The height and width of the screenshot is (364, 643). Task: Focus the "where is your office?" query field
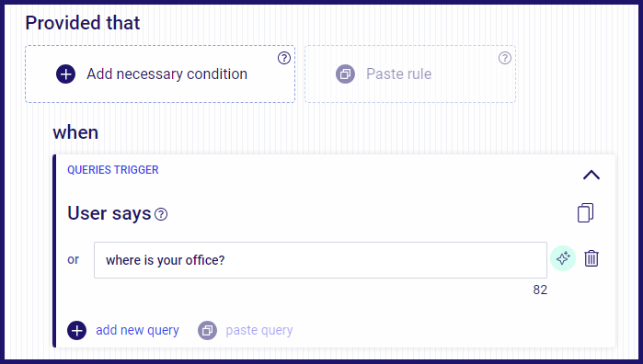pyautogui.click(x=320, y=260)
